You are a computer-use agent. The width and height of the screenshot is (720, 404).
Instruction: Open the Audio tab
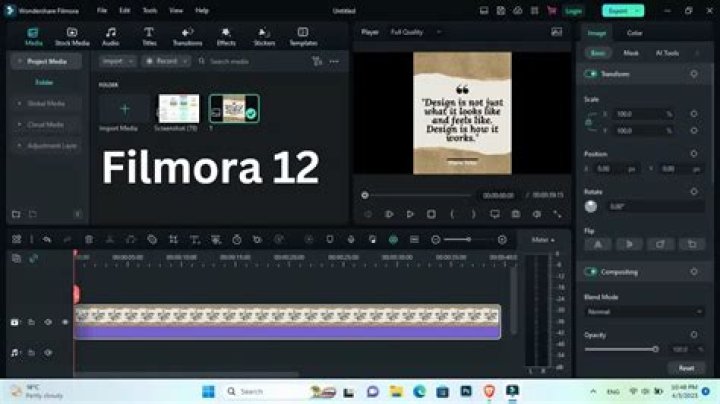tap(111, 37)
